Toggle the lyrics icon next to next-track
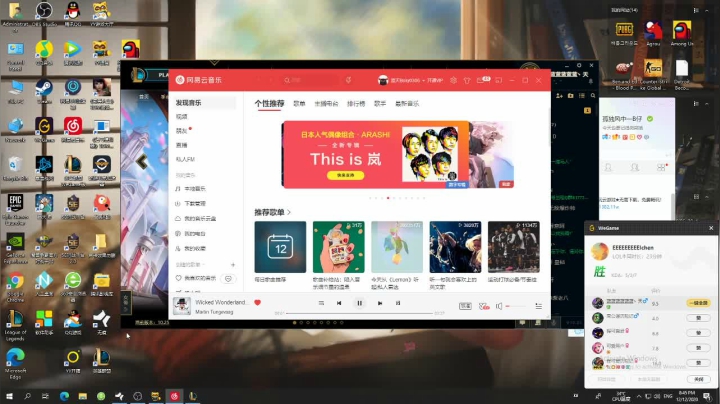 pyautogui.click(x=398, y=303)
